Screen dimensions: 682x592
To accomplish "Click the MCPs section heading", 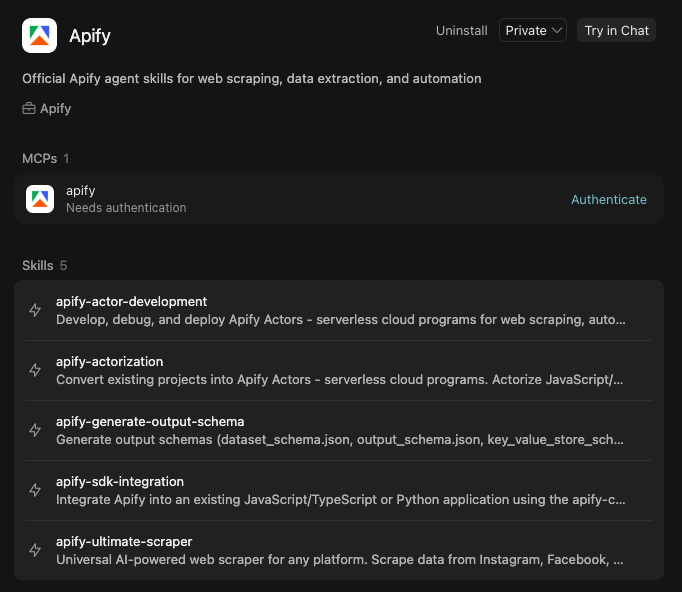I will (40, 158).
